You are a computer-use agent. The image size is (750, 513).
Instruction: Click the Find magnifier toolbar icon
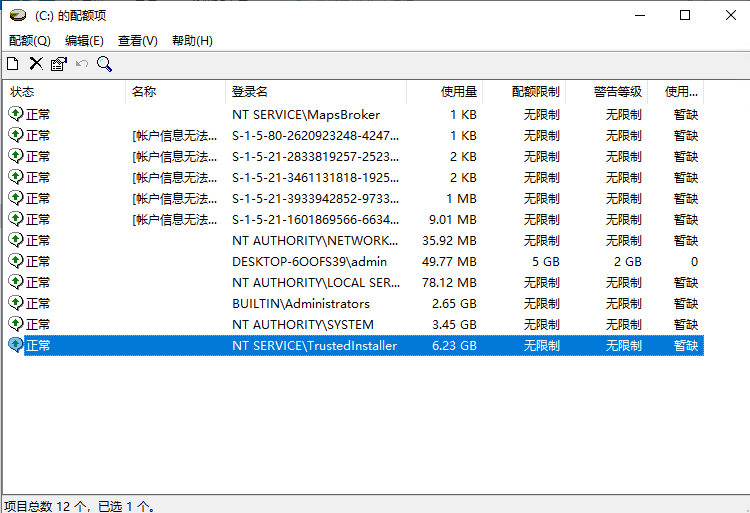coord(104,64)
